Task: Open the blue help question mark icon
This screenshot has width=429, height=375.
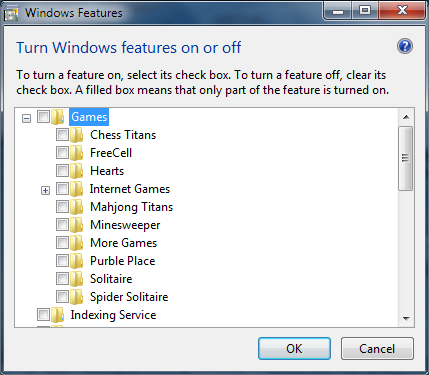Action: tap(405, 46)
